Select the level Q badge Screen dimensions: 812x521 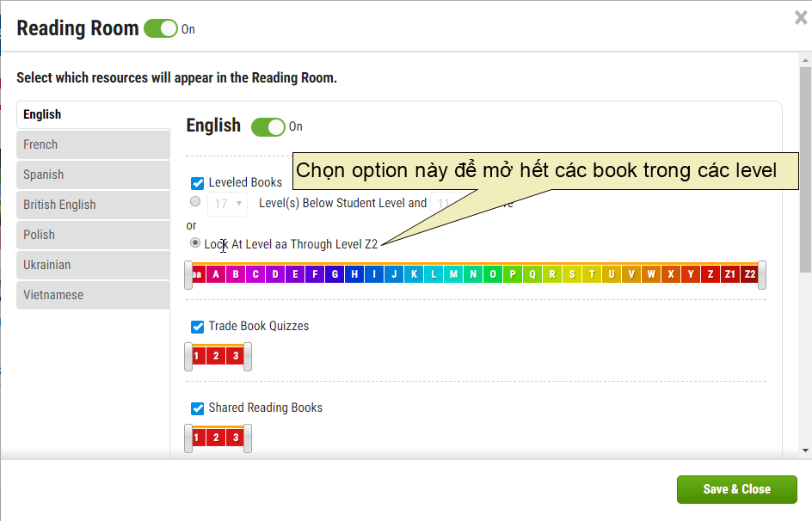(x=532, y=273)
